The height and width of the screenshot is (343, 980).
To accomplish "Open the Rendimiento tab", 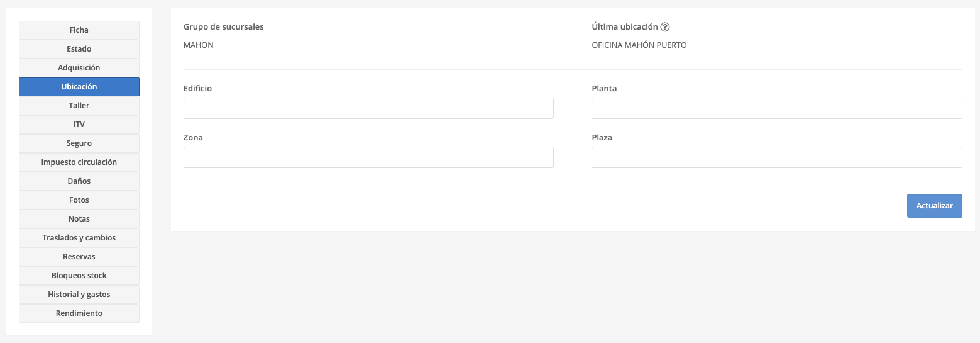I will click(x=79, y=313).
